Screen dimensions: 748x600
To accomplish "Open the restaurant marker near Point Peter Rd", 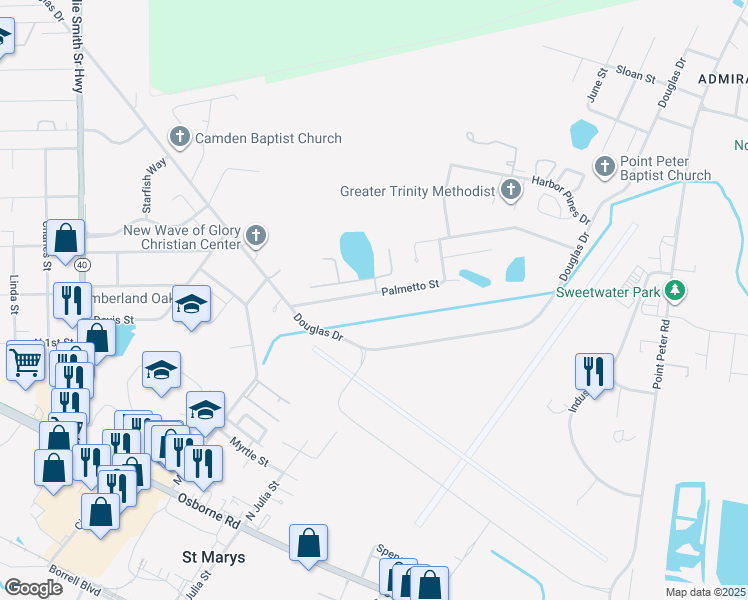I will pyautogui.click(x=594, y=373).
